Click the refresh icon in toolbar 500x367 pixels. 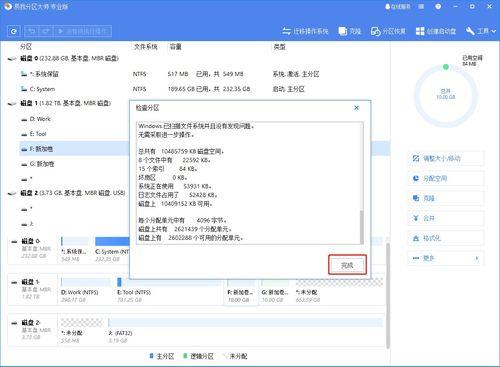point(14,31)
